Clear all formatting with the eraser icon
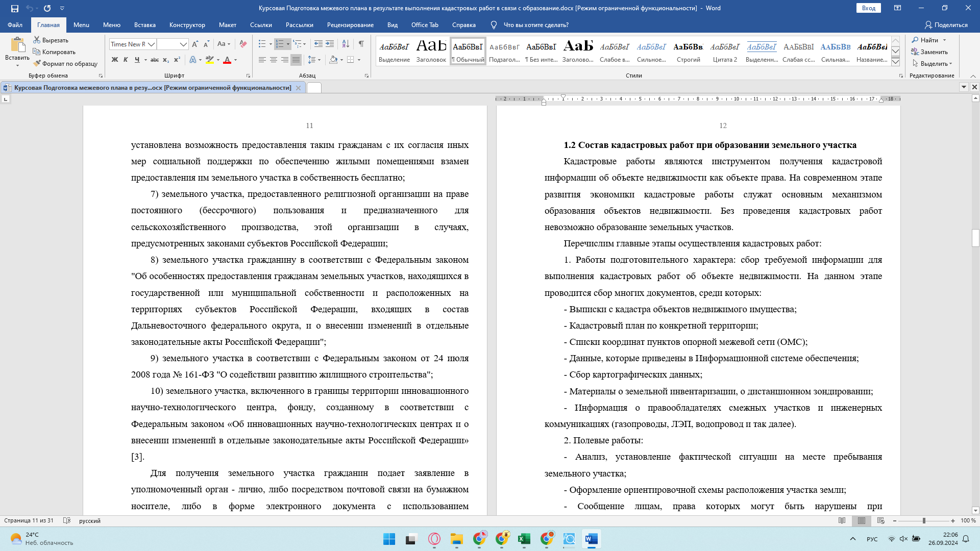This screenshot has width=980, height=551. 243,44
